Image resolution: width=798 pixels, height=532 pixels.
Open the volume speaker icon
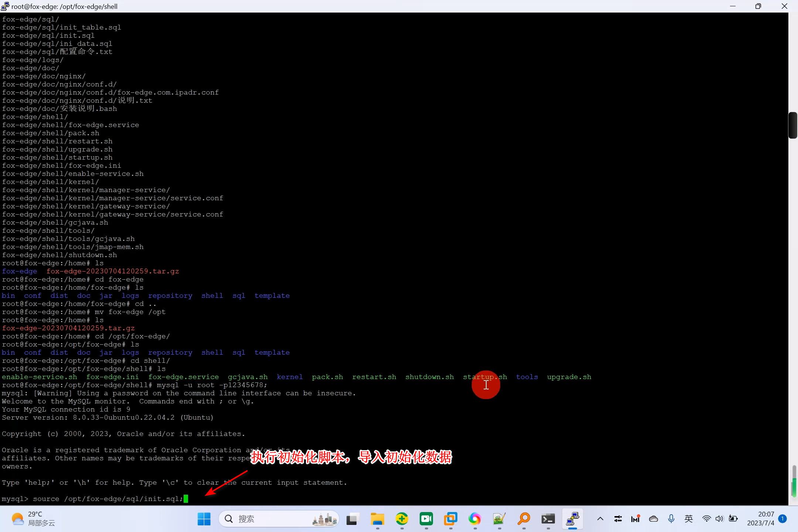[x=719, y=519]
